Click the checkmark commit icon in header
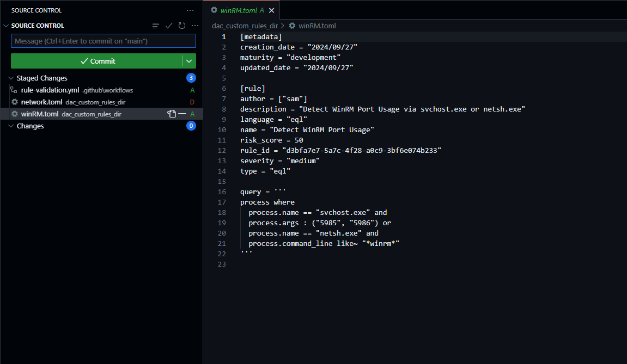This screenshot has width=627, height=364. pos(169,26)
